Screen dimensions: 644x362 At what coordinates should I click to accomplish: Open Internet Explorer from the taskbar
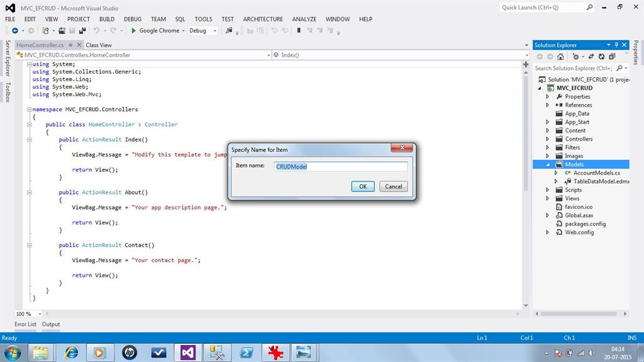[x=72, y=353]
